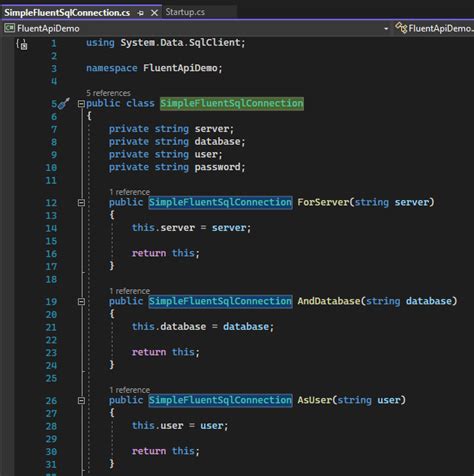Image resolution: width=474 pixels, height=476 pixels.
Task: Click the FluentApiDemo namespace name on line 3
Action: coord(180,68)
